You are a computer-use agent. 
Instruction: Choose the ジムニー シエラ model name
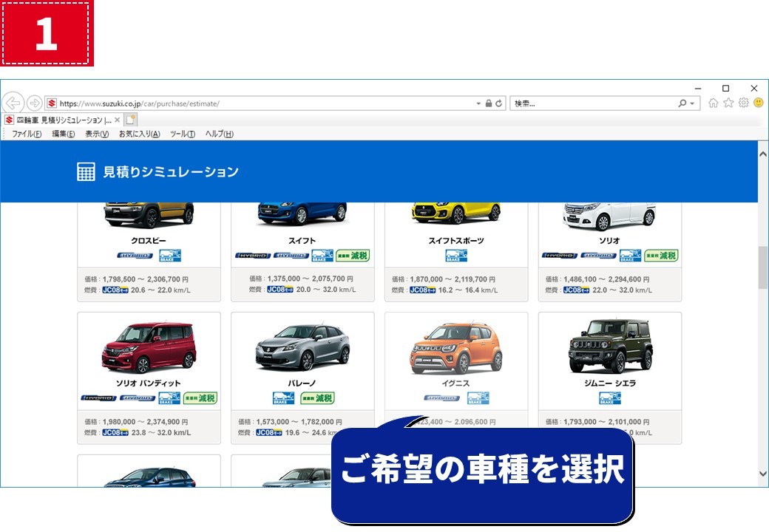coord(609,383)
